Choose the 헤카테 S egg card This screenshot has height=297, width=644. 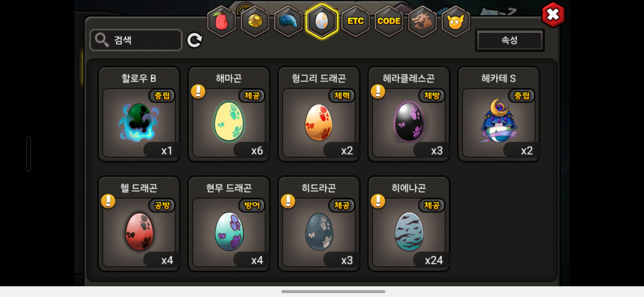(498, 114)
